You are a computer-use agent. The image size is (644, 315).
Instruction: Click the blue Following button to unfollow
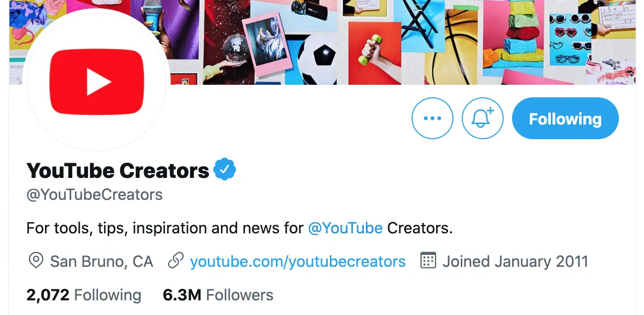coord(565,119)
